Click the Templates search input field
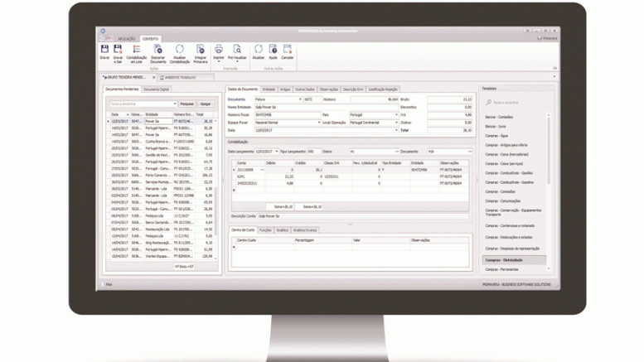Image resolution: width=644 pixels, height=362 pixels. 518,103
